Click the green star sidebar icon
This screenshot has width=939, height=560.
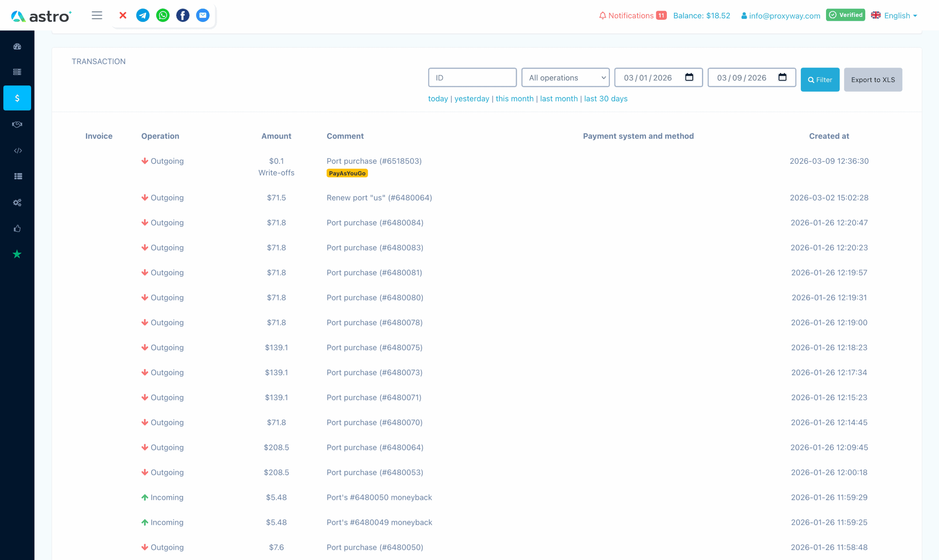click(17, 255)
